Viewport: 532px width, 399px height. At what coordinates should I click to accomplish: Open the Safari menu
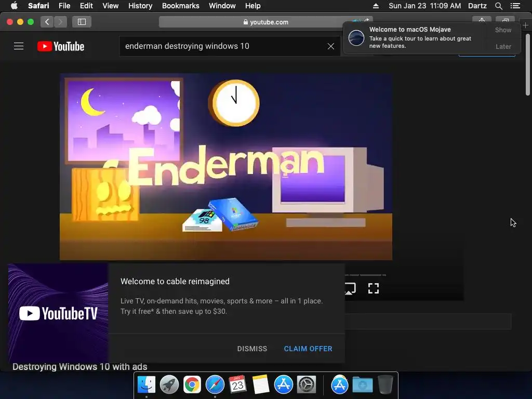[38, 6]
